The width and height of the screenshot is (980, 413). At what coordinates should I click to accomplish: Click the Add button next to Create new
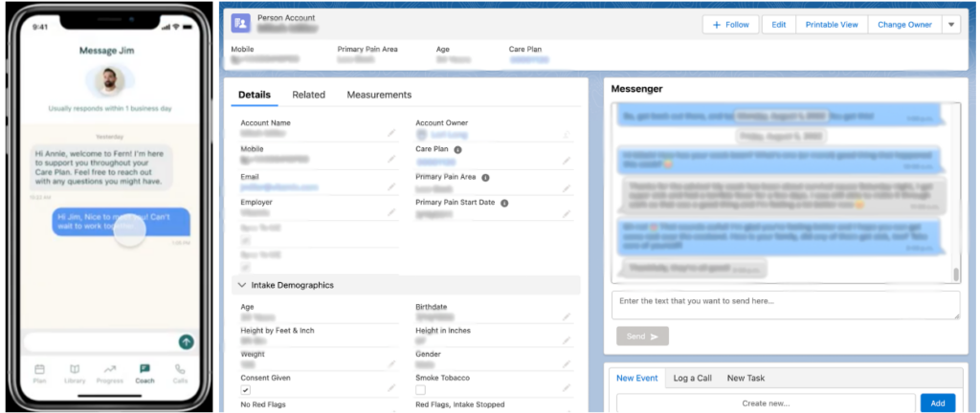tap(938, 403)
